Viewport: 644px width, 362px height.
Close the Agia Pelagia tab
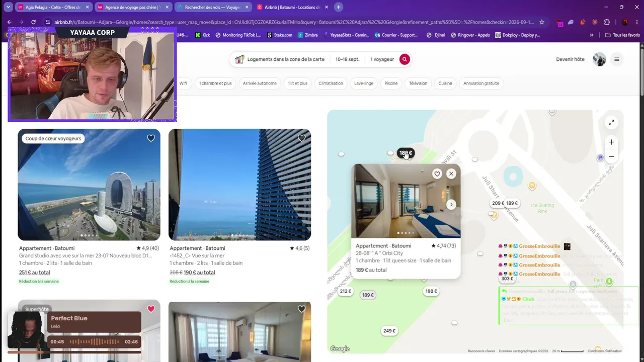(x=88, y=7)
